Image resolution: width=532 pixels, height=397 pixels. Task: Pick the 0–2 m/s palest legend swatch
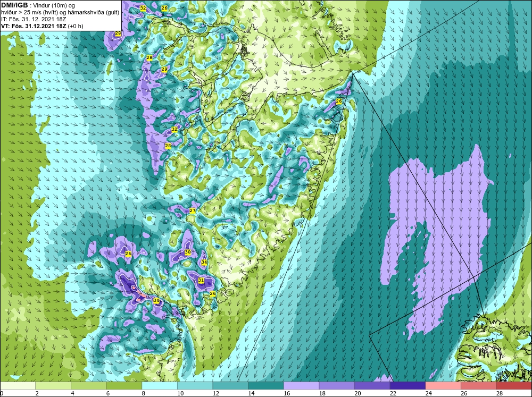18,385
